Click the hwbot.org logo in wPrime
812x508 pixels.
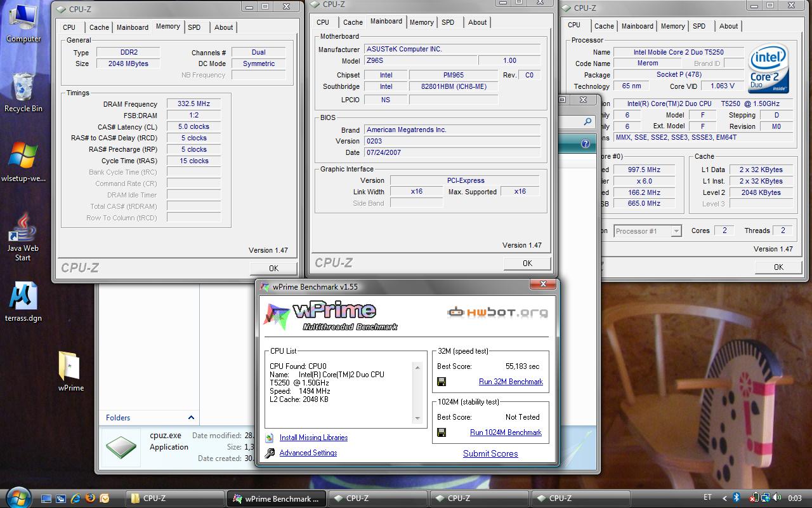497,312
